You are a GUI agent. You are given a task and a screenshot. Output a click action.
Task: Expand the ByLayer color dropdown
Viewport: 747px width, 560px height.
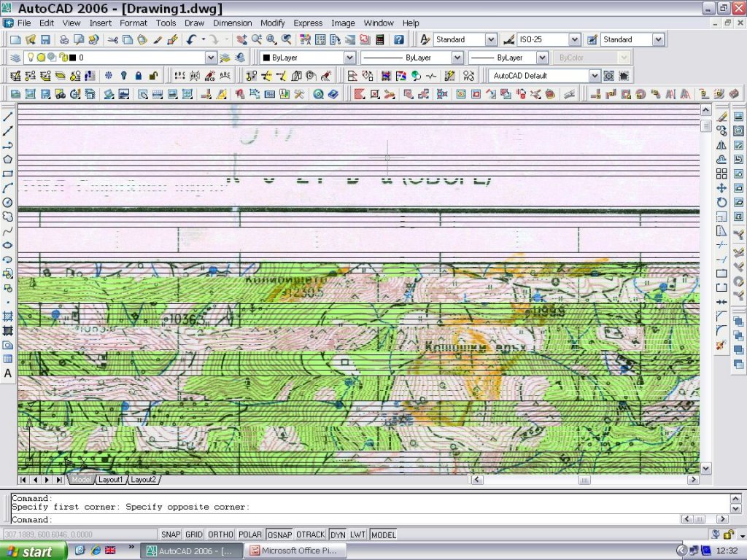349,58
